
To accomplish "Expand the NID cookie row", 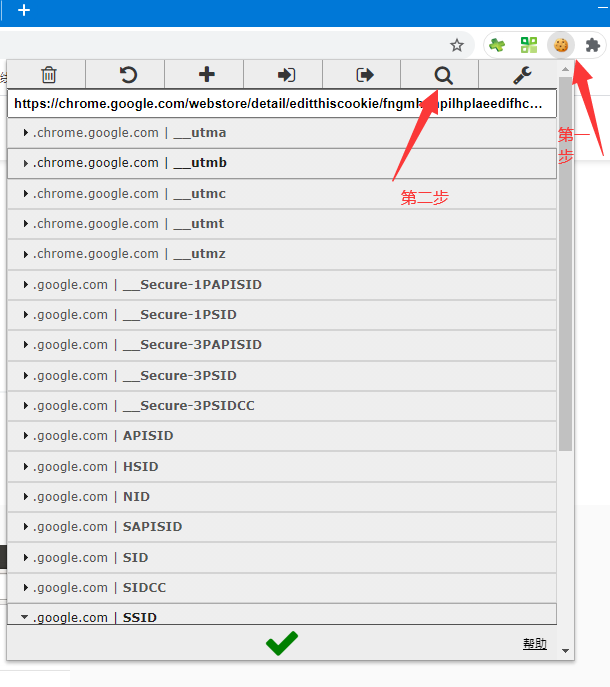I will 282,497.
